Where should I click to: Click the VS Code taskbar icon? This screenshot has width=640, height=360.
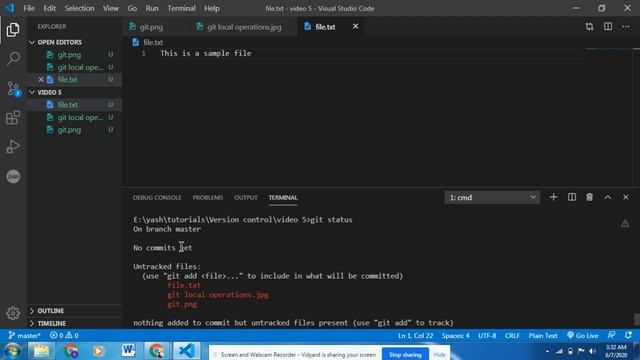click(187, 351)
